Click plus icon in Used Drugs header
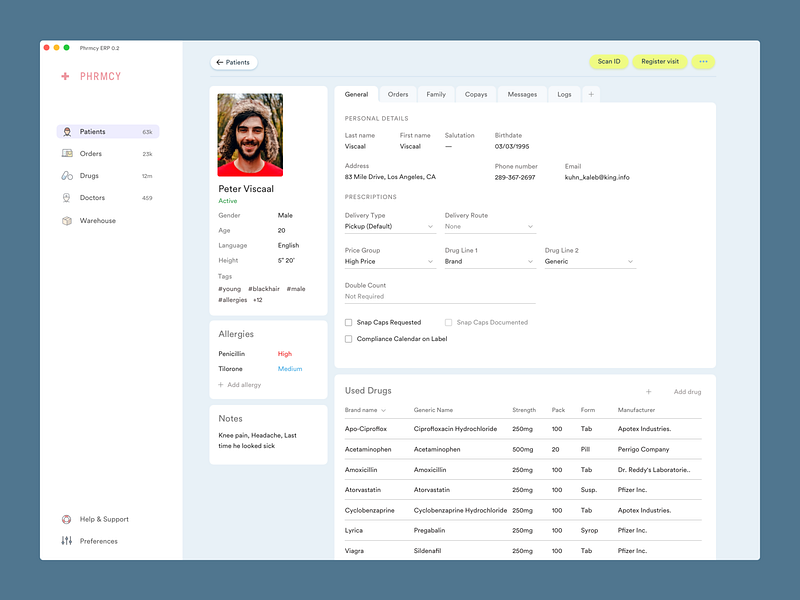This screenshot has height=600, width=800. (648, 392)
